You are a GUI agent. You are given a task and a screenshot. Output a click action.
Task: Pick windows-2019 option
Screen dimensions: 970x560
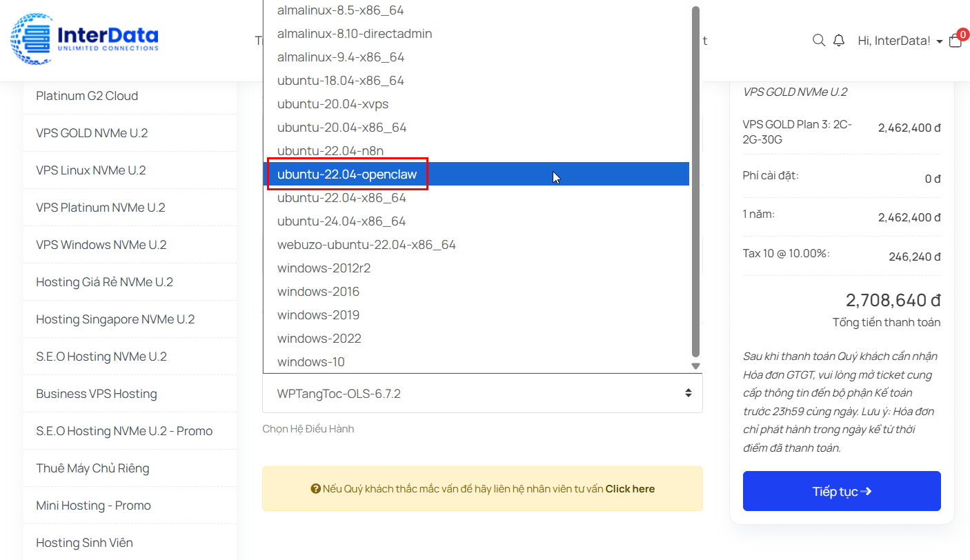tap(477, 315)
